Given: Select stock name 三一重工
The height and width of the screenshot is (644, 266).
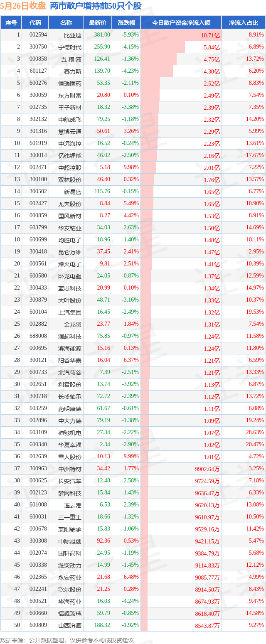Looking at the screenshot, I should click(70, 517).
